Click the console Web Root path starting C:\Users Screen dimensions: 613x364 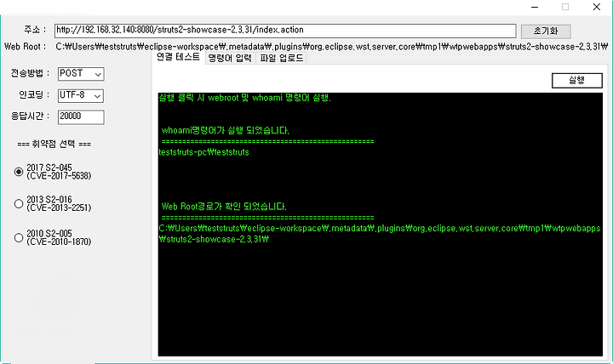pyautogui.click(x=379, y=234)
